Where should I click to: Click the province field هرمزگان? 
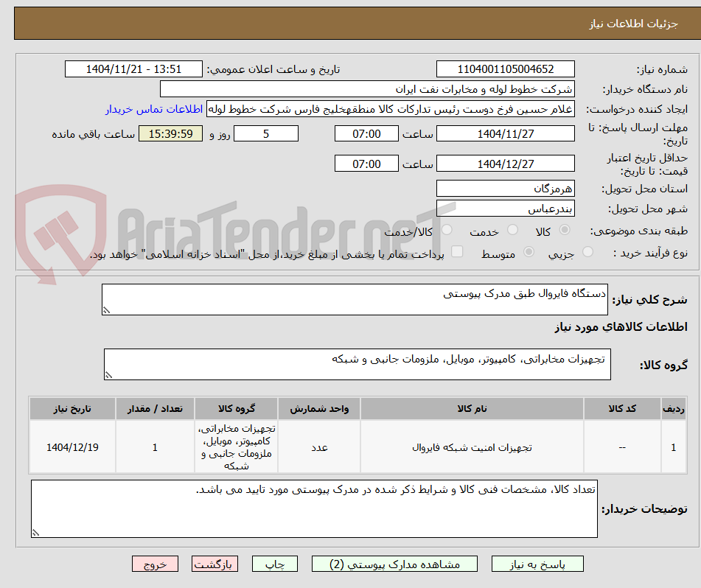[x=505, y=189]
